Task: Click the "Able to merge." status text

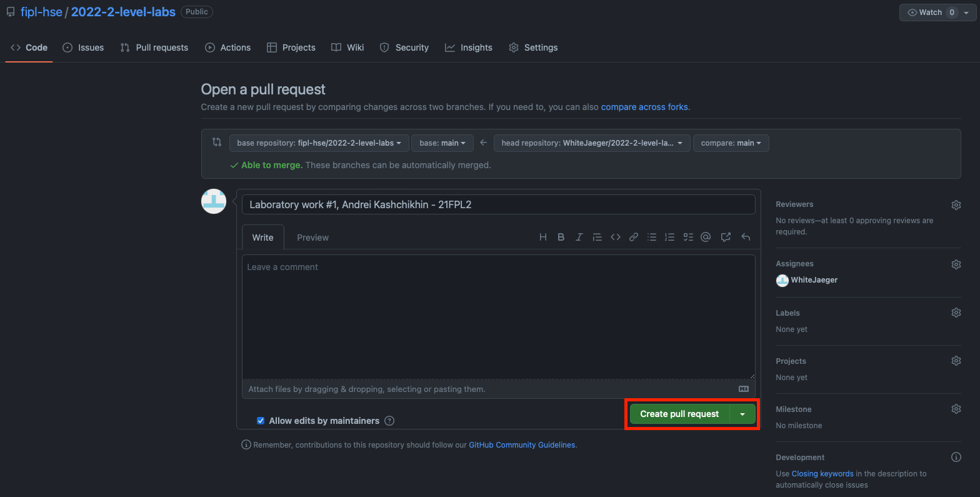Action: click(272, 165)
